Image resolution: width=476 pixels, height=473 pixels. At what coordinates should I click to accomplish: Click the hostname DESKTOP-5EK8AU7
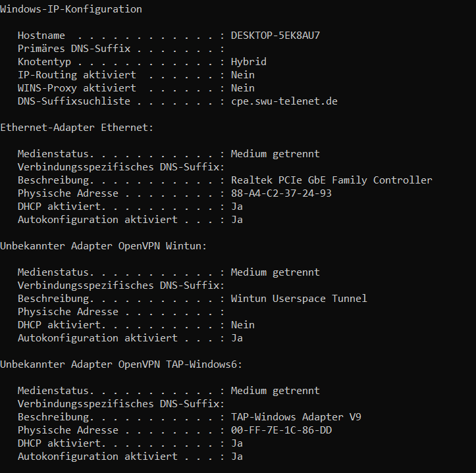click(x=275, y=36)
